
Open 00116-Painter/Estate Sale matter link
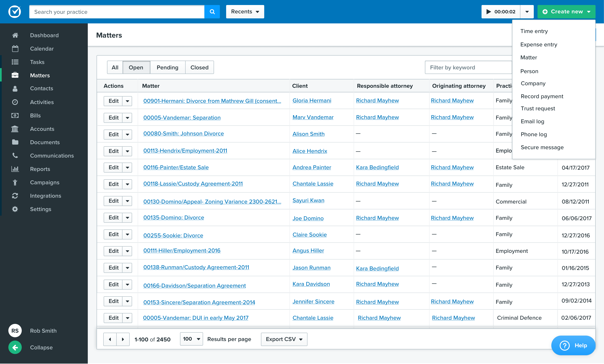176,167
